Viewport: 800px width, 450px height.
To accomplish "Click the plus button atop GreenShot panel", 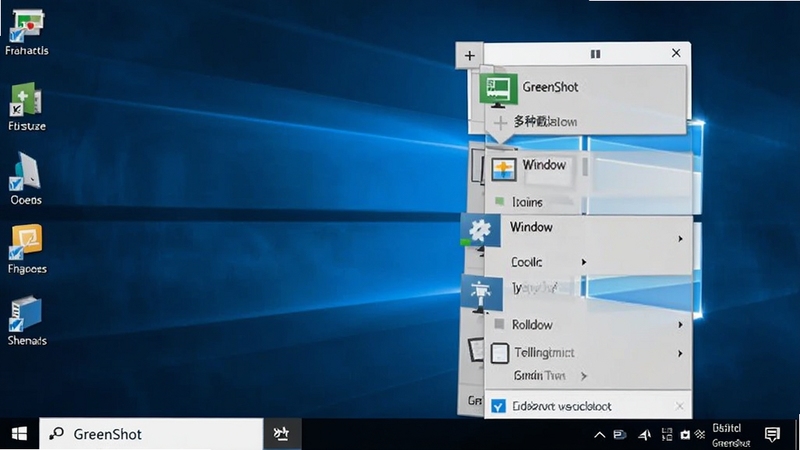I will point(469,55).
